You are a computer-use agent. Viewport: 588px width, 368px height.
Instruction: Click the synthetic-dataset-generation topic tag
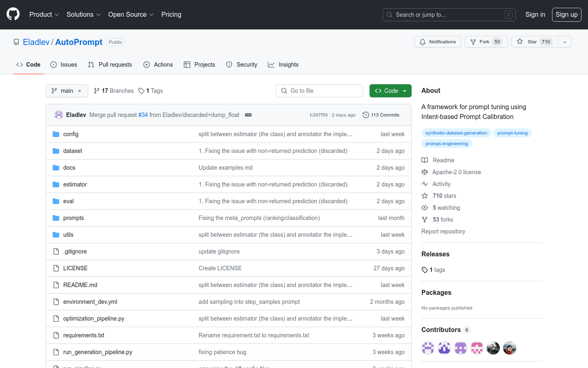tap(456, 133)
